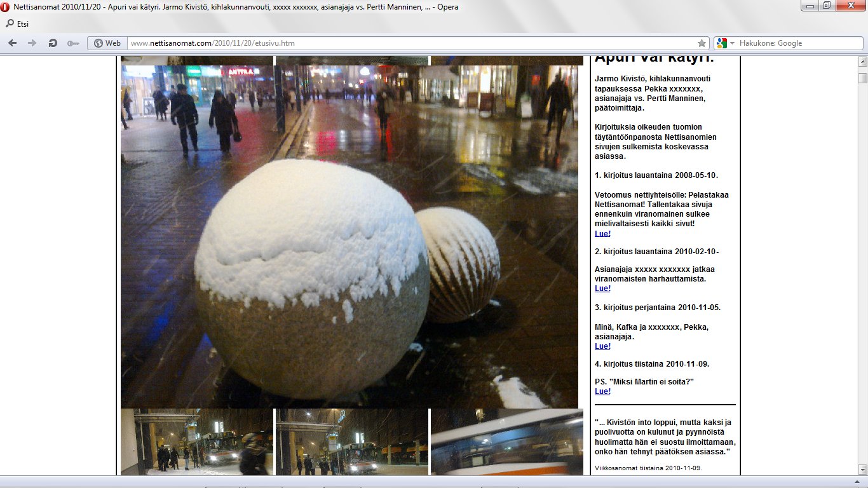This screenshot has width=868, height=488.
Task: Open the Etsi search panel
Action: point(17,24)
